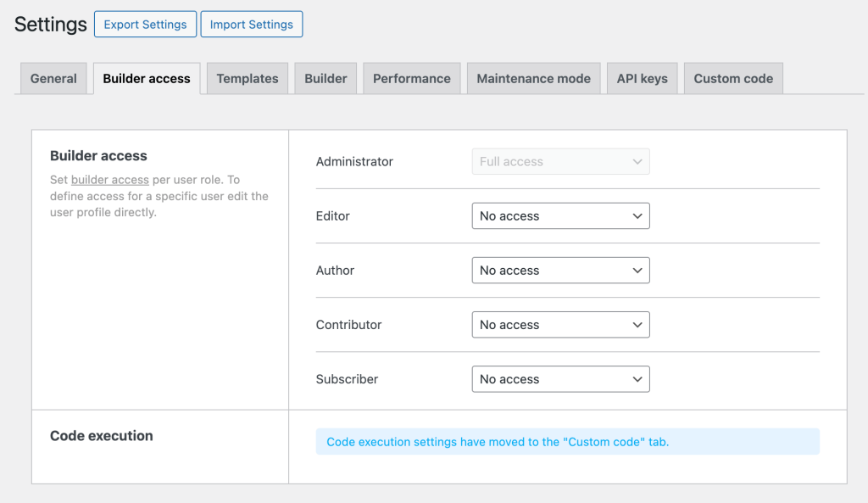Click the disabled Administrator Full access dropdown

(x=560, y=162)
